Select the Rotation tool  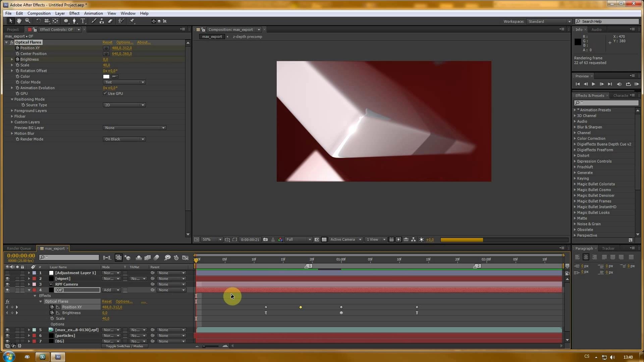coord(38,21)
